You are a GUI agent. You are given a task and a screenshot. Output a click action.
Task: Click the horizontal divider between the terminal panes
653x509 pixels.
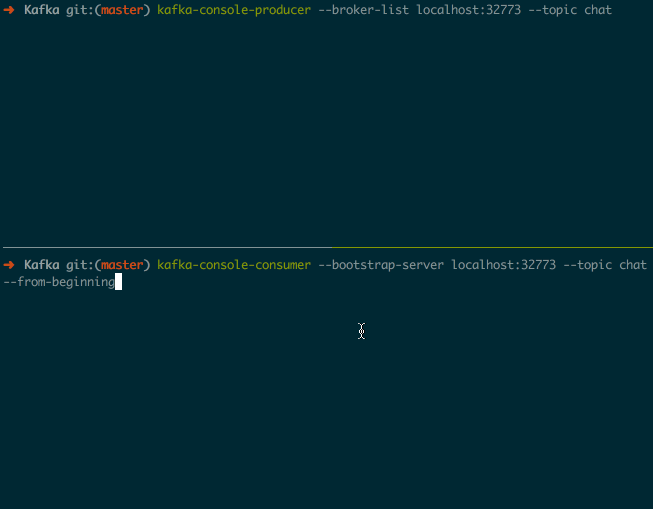click(x=326, y=247)
